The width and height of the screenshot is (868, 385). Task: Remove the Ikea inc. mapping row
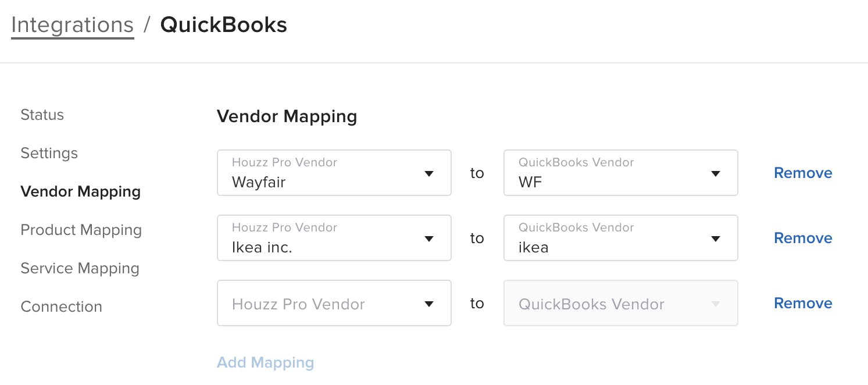802,238
